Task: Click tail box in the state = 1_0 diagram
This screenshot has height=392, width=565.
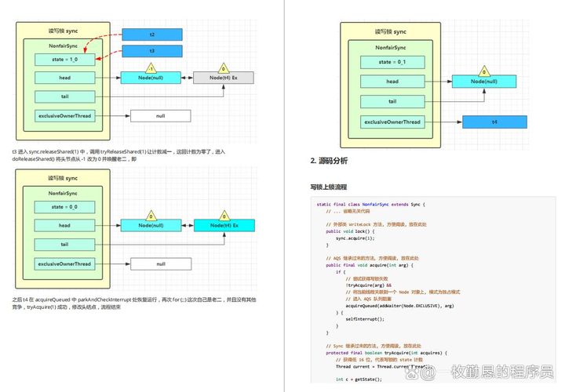Action: [x=65, y=96]
